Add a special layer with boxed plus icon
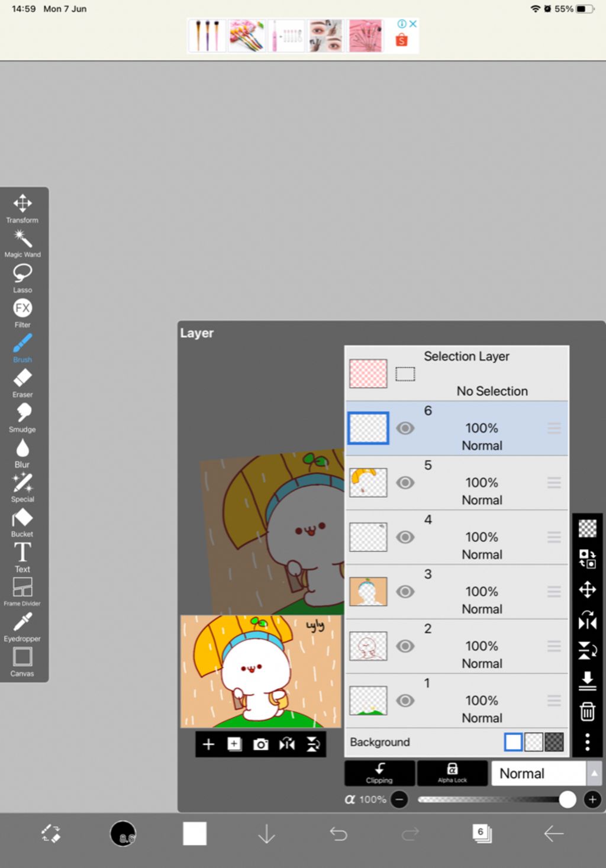The height and width of the screenshot is (868, 606). [234, 744]
